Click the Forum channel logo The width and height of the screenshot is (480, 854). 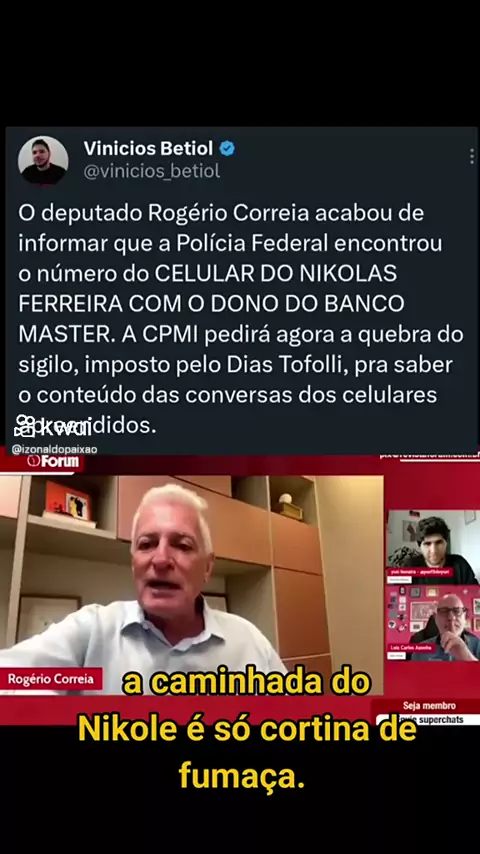tap(53, 461)
